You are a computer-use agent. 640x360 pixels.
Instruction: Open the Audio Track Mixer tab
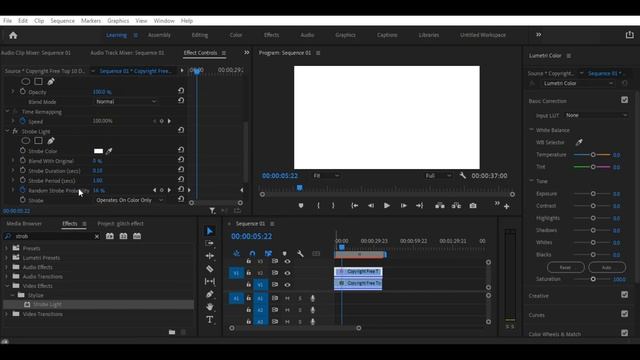127,53
